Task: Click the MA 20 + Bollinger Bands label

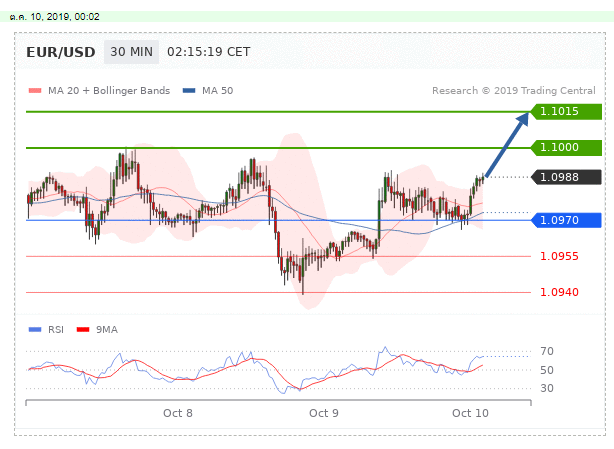Action: (x=109, y=91)
